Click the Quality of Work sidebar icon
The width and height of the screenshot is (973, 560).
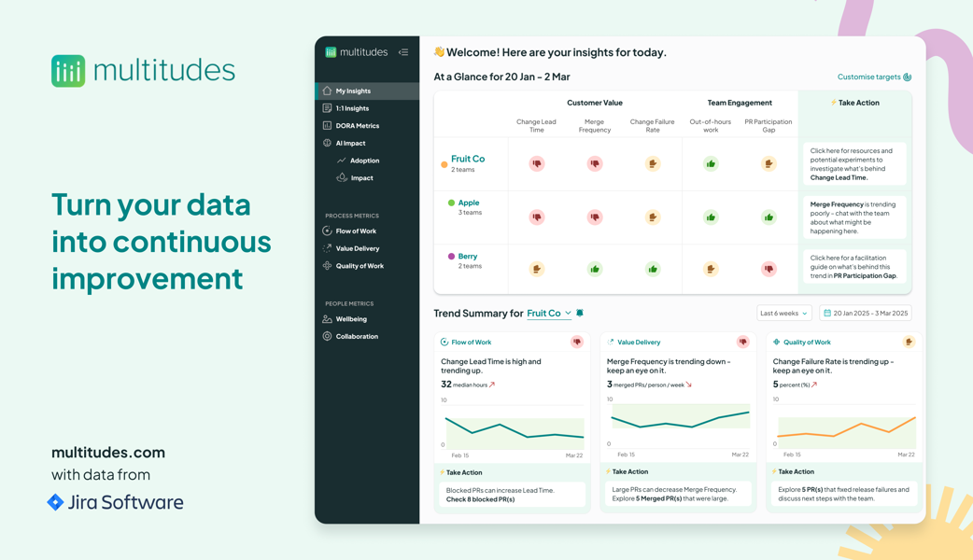(x=327, y=265)
